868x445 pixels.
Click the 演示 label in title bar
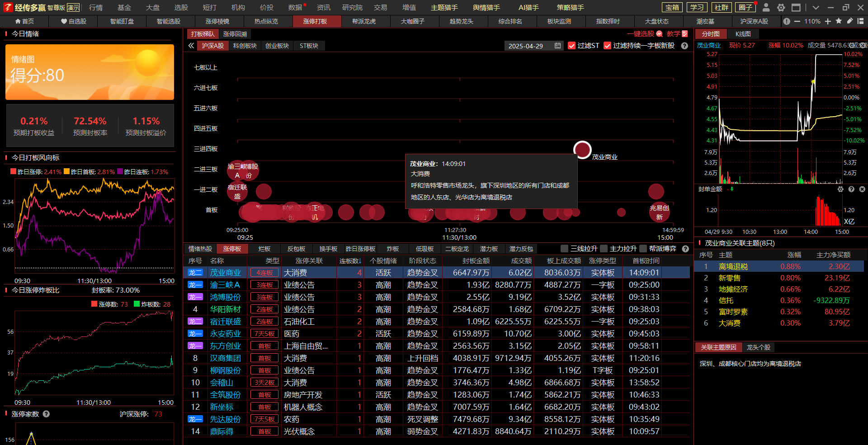click(73, 8)
